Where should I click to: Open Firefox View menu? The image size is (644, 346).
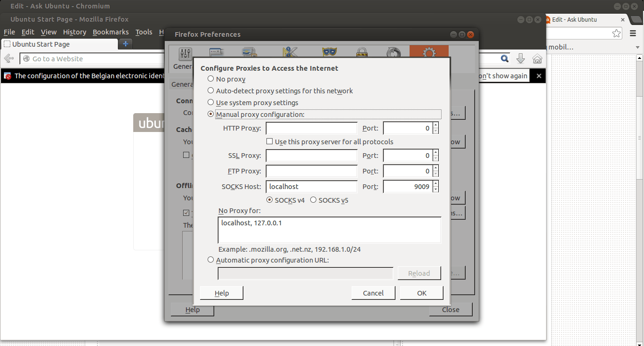click(48, 32)
